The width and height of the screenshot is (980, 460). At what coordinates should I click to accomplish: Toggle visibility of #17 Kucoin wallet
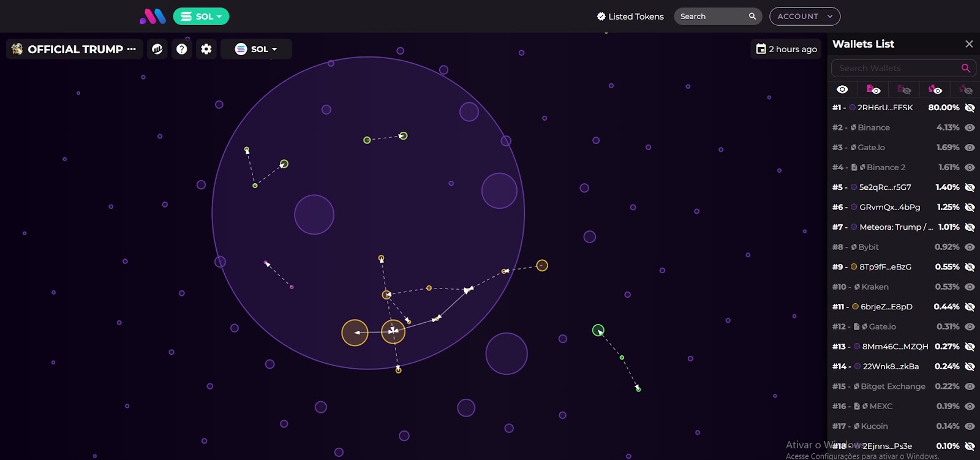(970, 426)
